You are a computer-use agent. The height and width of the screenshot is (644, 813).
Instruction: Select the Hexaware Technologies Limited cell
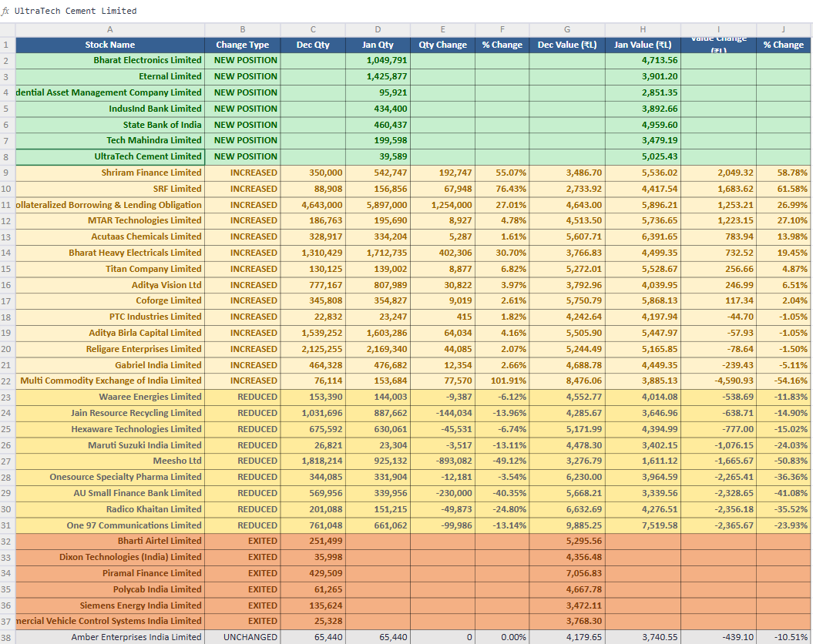[110, 429]
